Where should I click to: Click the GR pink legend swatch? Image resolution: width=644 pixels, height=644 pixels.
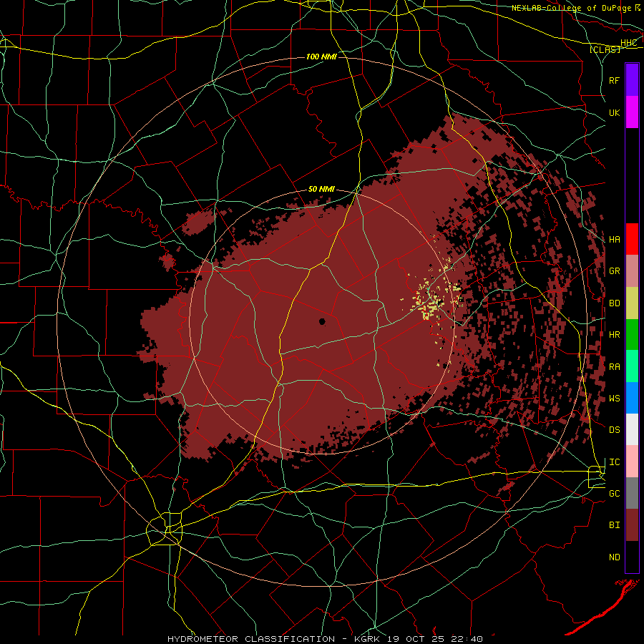click(x=632, y=271)
